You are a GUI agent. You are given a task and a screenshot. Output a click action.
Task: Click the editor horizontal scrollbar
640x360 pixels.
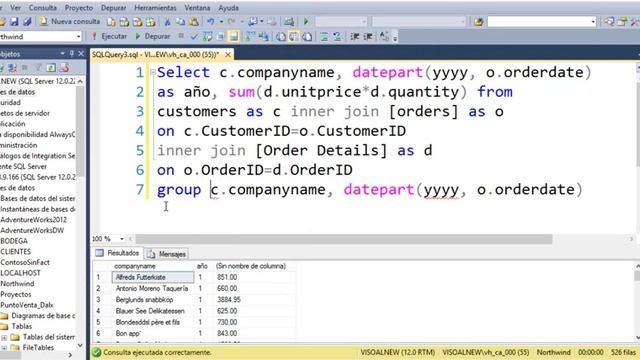(x=344, y=239)
